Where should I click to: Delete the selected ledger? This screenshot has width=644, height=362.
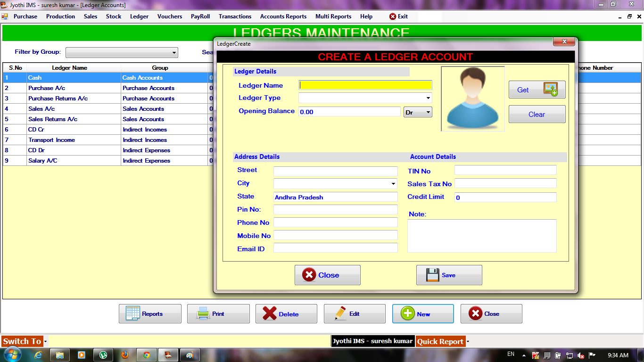[286, 313]
